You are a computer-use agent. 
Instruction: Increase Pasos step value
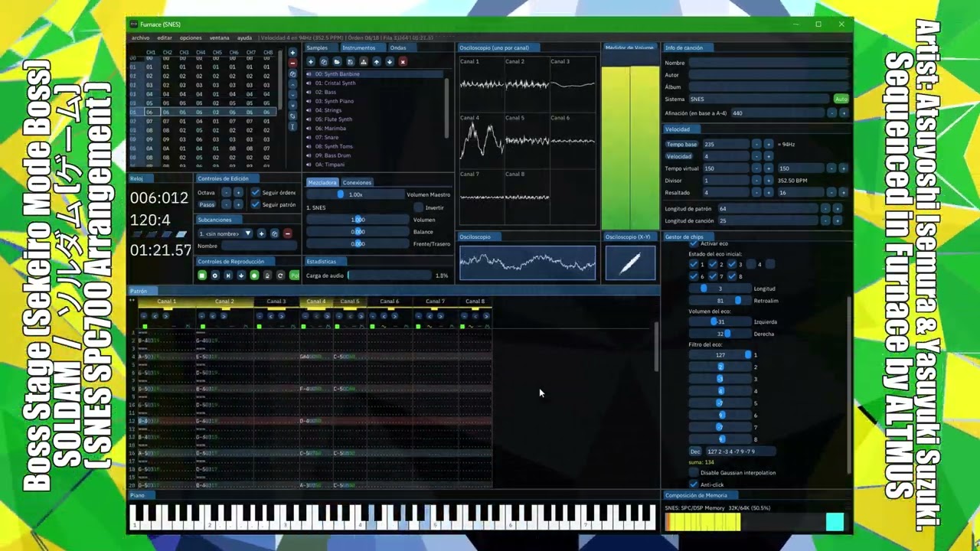238,204
